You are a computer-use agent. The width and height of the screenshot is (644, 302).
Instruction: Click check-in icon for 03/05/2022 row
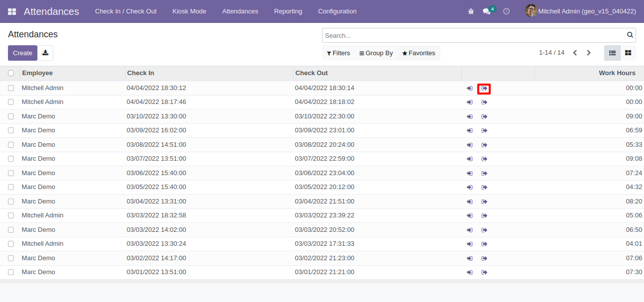[x=470, y=188]
